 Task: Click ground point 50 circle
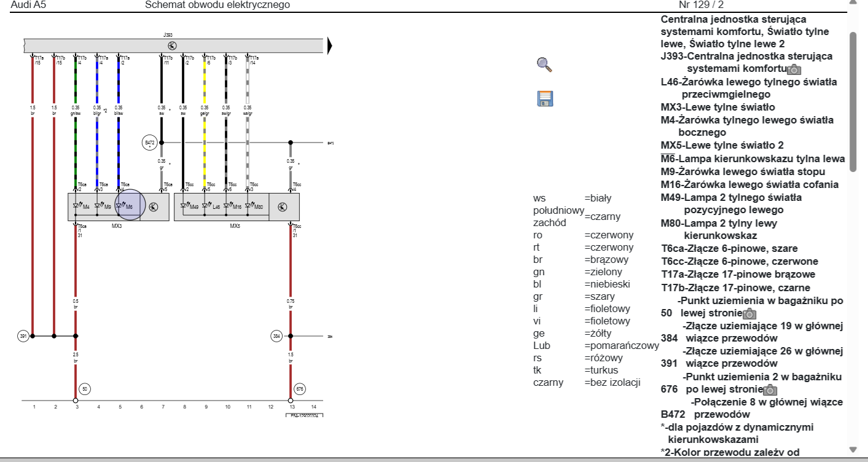click(85, 388)
